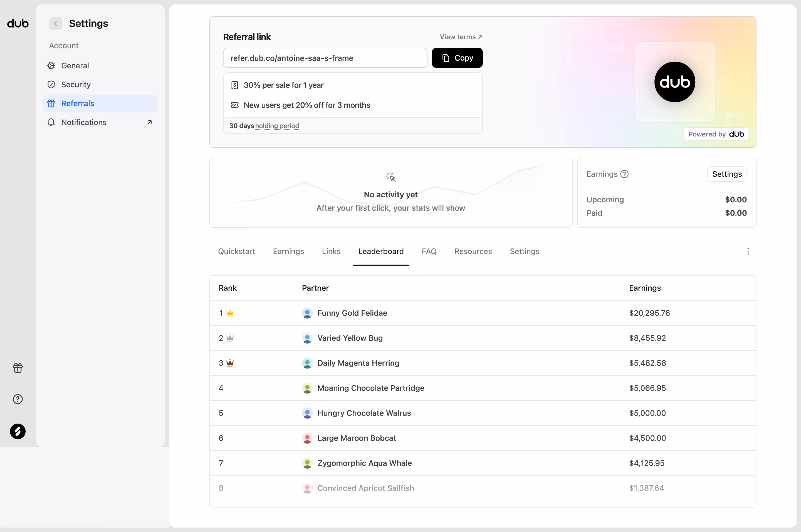The image size is (801, 532).
Task: Click the Moaning Chocolate Partridge avatar
Action: pos(307,388)
